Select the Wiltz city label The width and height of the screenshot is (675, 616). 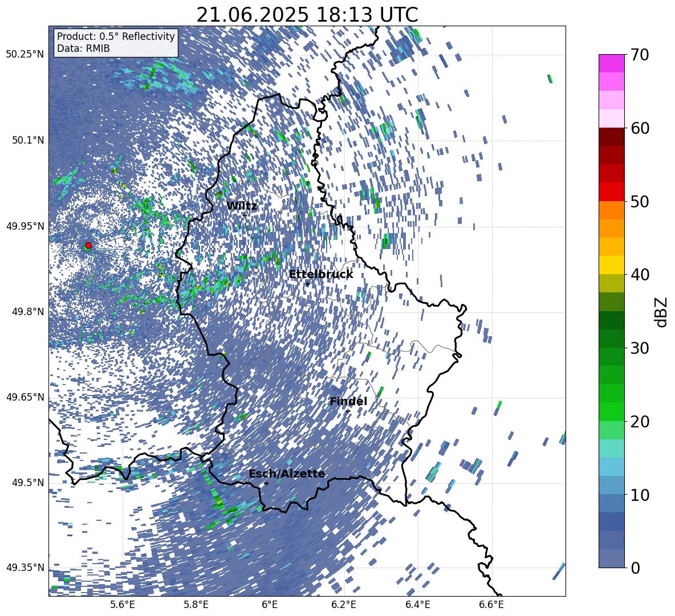242,206
